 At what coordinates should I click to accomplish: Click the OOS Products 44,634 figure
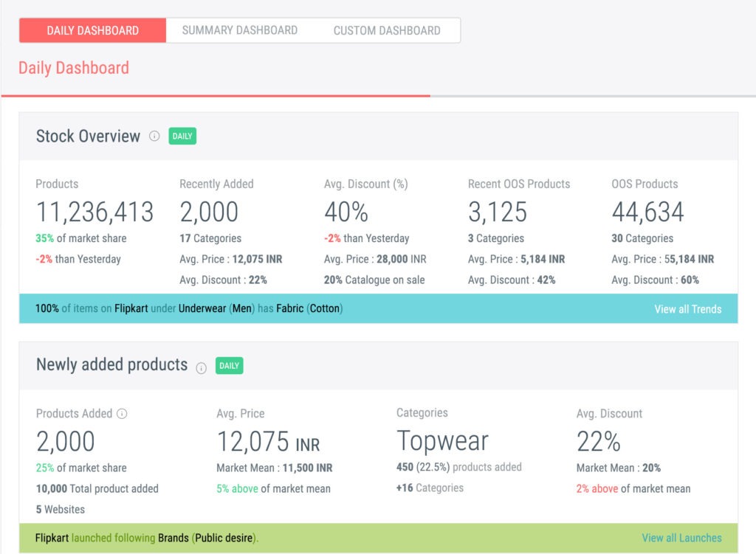(647, 212)
